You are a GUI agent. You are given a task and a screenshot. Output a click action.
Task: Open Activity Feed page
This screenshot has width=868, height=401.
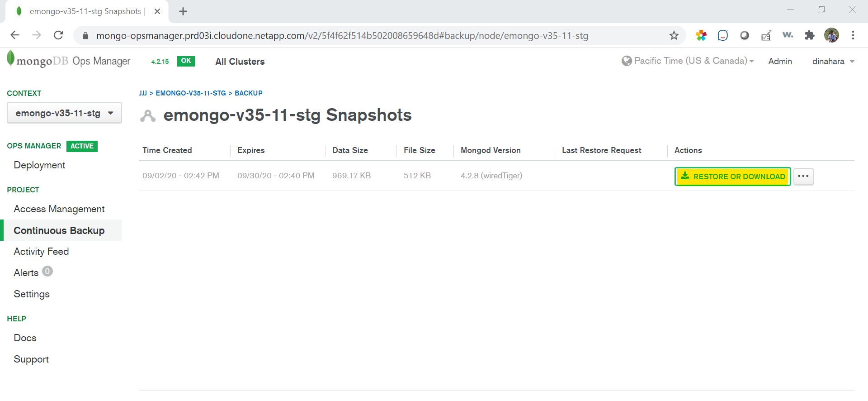point(41,252)
